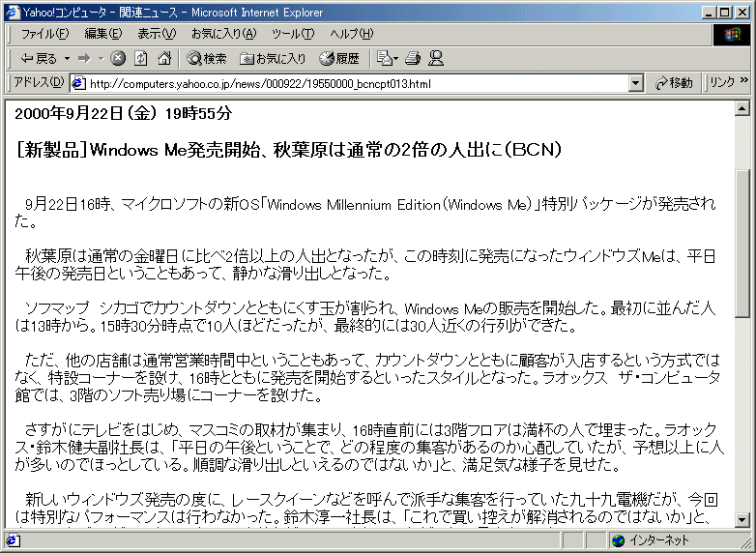Maximize the Internet Explorer window
This screenshot has height=553, width=756.
point(724,13)
